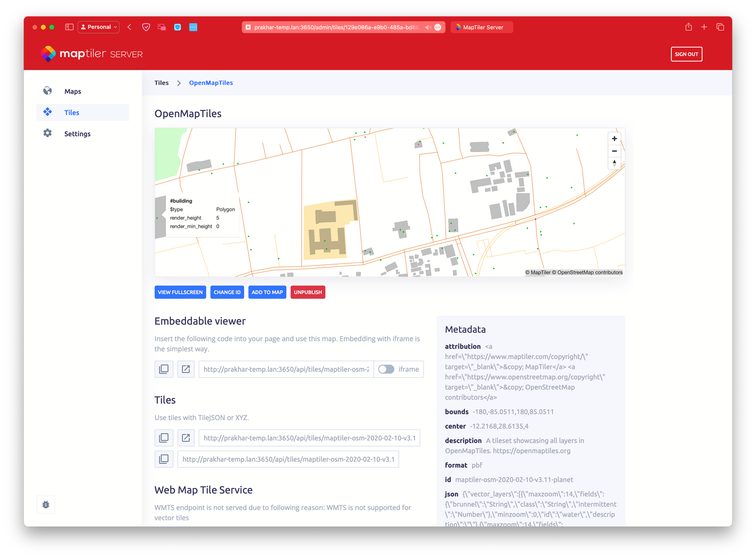756x558 pixels.
Task: Click the Settings gear icon
Action: point(47,133)
